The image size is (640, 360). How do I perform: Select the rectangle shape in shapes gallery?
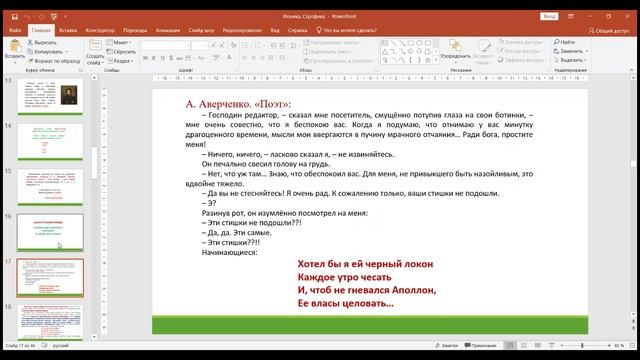(x=411, y=43)
